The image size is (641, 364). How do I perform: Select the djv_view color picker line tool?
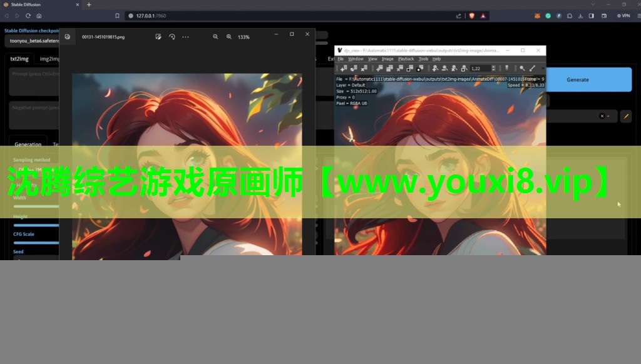pyautogui.click(x=532, y=68)
